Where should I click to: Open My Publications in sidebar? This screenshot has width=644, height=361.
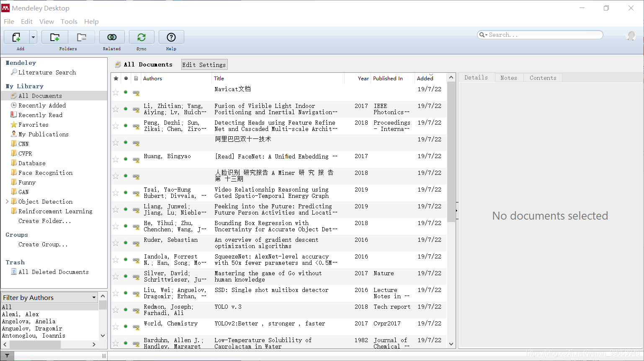[44, 134]
